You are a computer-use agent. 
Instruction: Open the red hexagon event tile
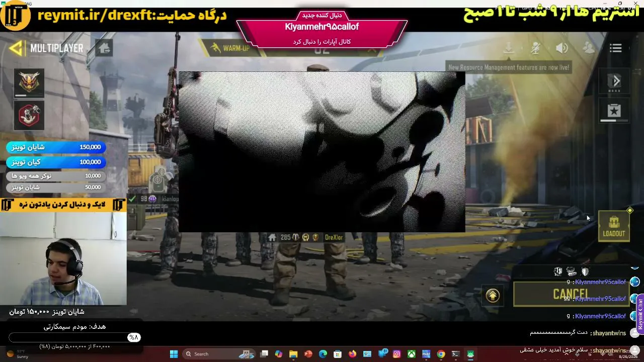29,115
